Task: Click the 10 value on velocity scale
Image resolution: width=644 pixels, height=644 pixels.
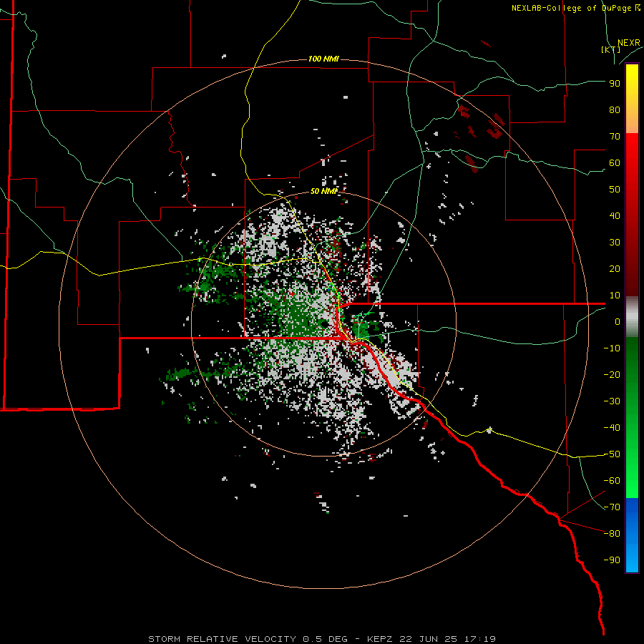Action: click(615, 296)
